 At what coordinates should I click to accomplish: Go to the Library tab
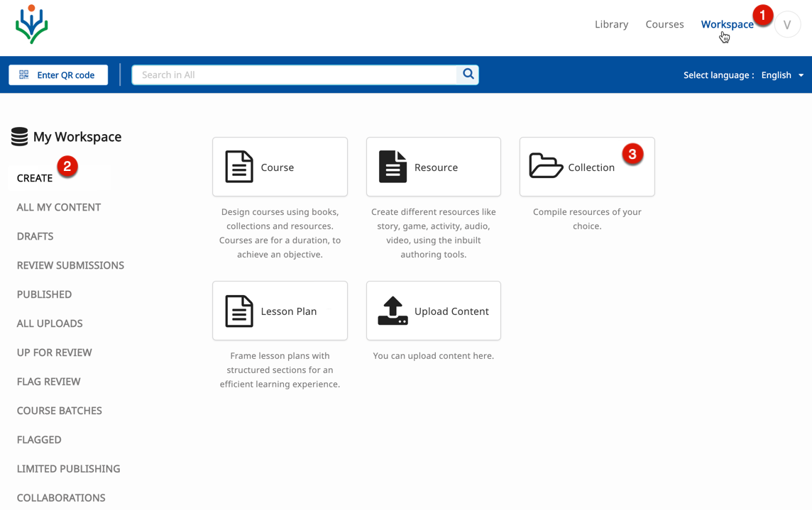[611, 24]
